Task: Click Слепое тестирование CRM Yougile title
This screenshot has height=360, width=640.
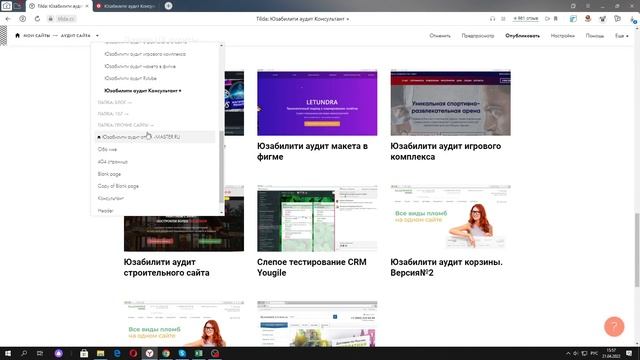Action: (x=312, y=267)
